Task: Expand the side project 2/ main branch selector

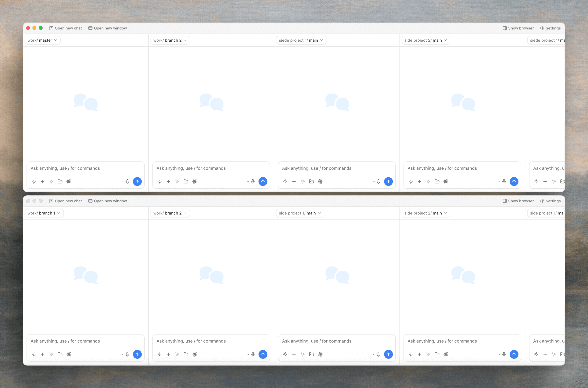Action: click(425, 40)
